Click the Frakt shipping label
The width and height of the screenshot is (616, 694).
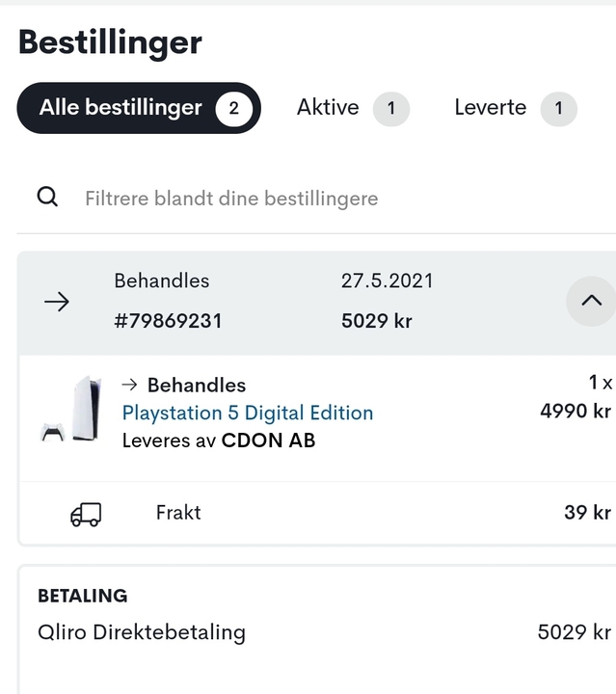click(x=178, y=512)
